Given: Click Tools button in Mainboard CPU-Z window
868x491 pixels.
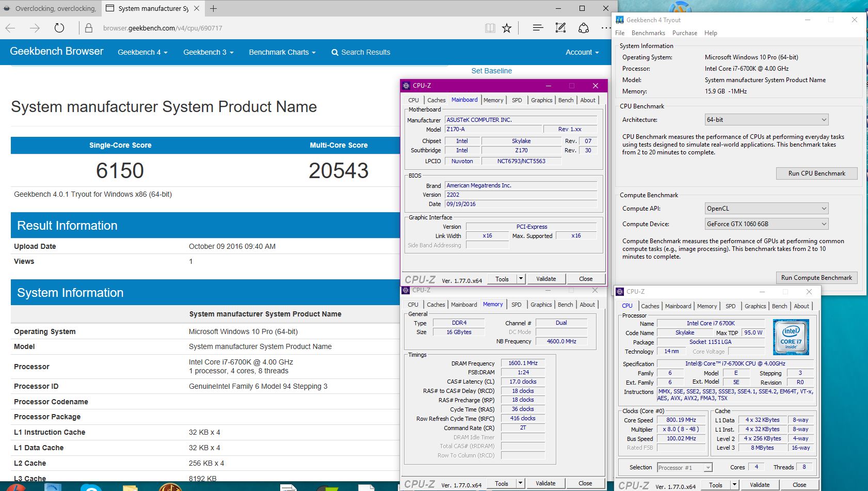Looking at the screenshot, I should click(x=502, y=279).
